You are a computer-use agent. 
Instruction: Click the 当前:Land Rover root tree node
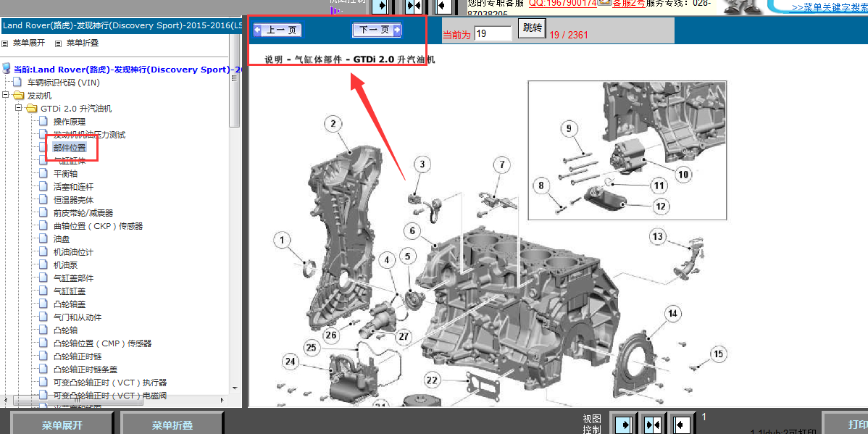click(128, 70)
